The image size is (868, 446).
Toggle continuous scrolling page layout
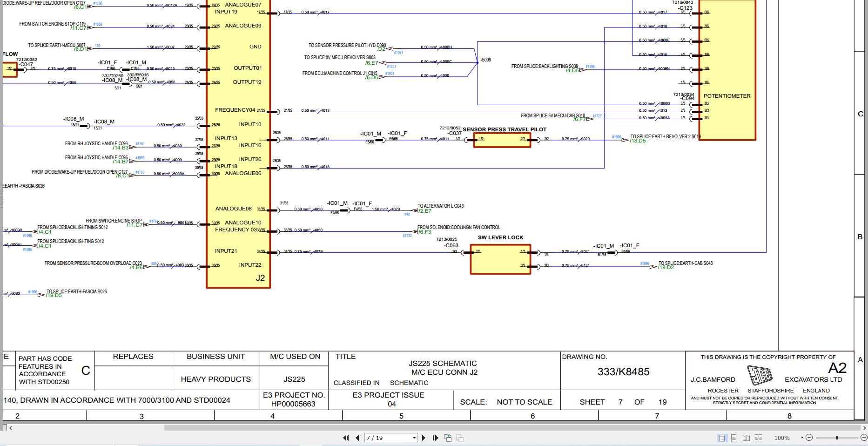click(x=734, y=438)
